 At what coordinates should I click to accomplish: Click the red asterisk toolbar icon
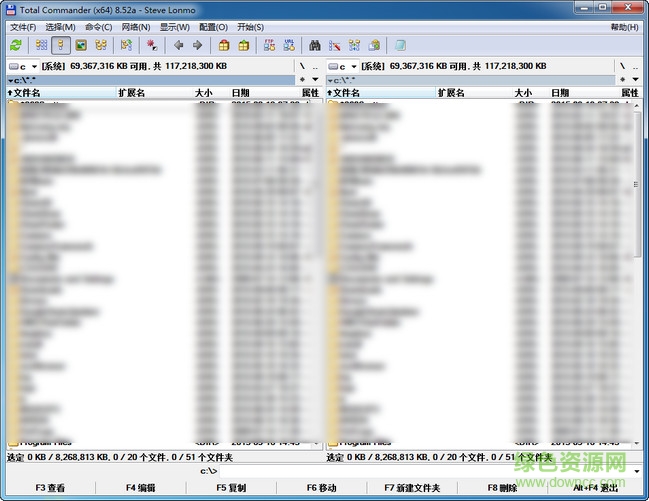point(151,45)
